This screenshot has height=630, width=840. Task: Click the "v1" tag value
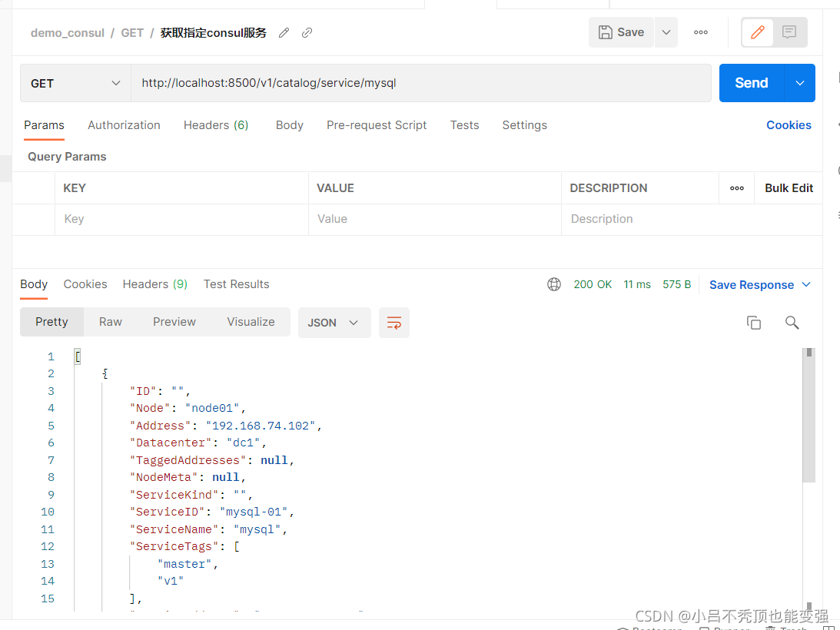coord(171,582)
